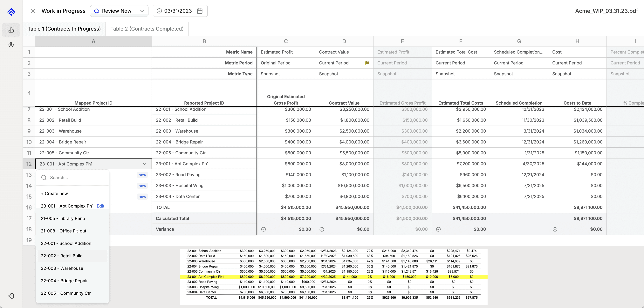Screen dimensions: 644x308
Task: Click the flag icon in Contract Value column
Action: coord(367,63)
